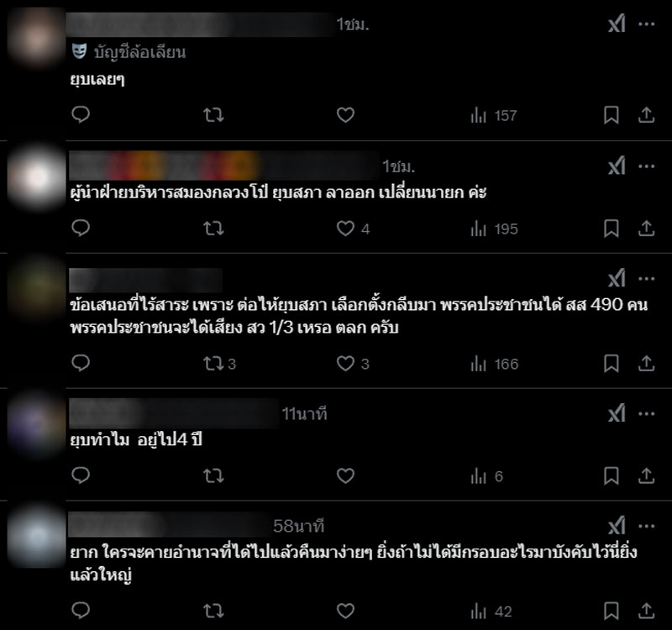Reply to the tweet about สส 490 คน
672x630 pixels.
pos(81,364)
